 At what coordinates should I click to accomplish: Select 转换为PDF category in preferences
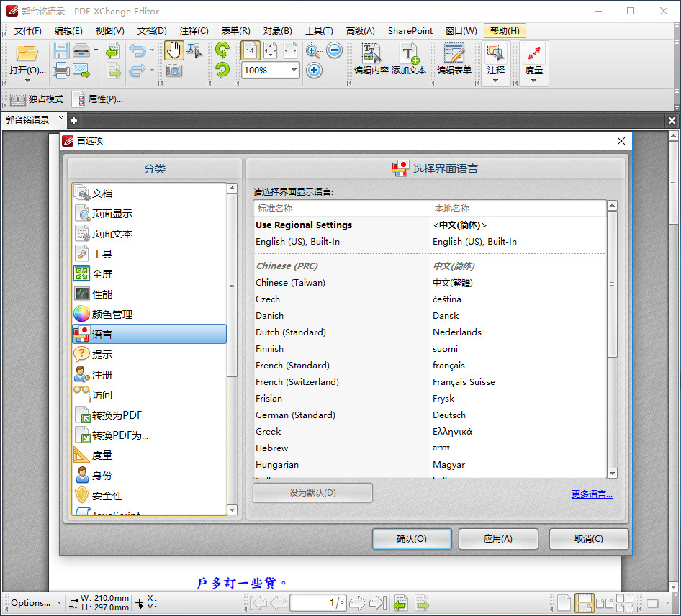pos(150,415)
